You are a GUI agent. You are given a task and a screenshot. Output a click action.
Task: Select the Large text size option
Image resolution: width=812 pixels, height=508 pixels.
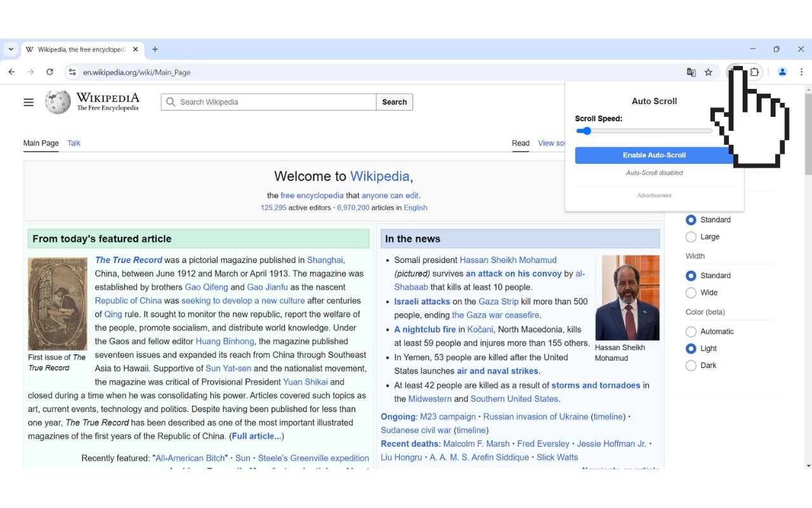tap(691, 237)
